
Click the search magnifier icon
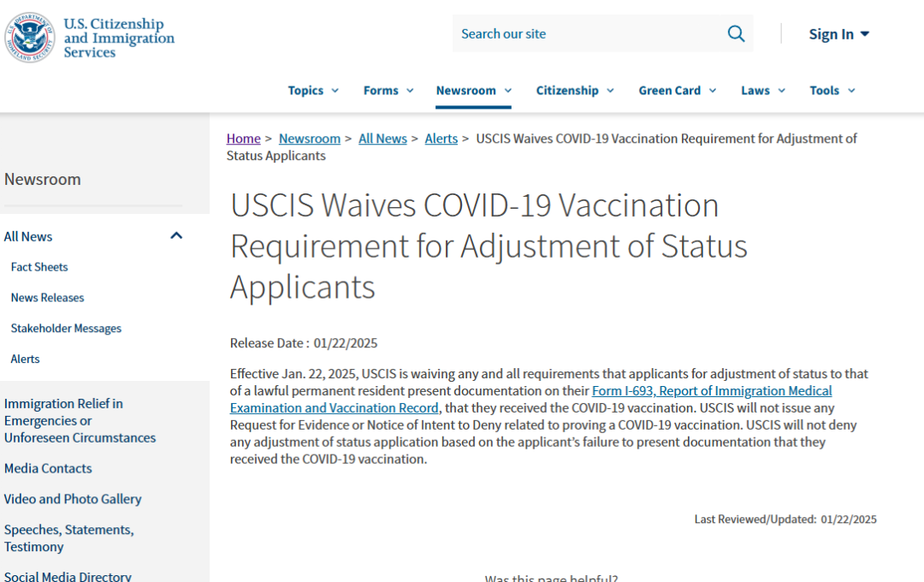coord(736,33)
